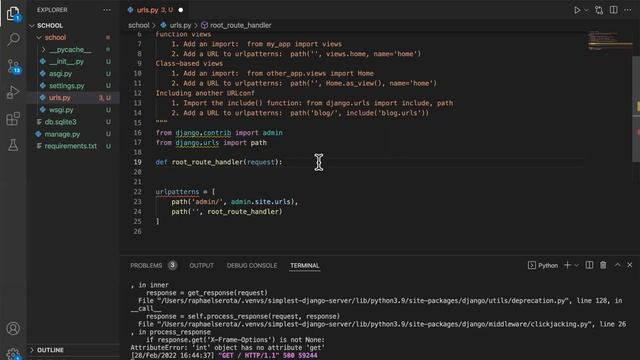Image resolution: width=640 pixels, height=360 pixels.
Task: Switch to the TERMINAL tab
Action: tap(304, 265)
